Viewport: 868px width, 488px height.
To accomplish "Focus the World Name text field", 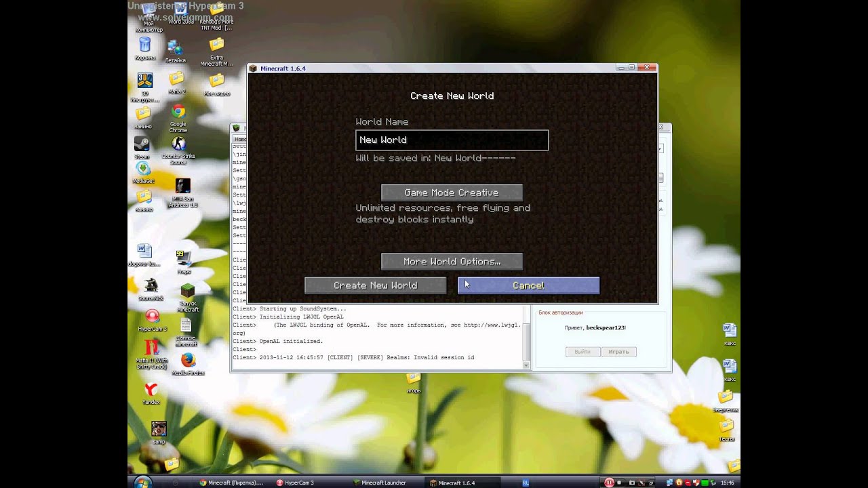I will 452,140.
